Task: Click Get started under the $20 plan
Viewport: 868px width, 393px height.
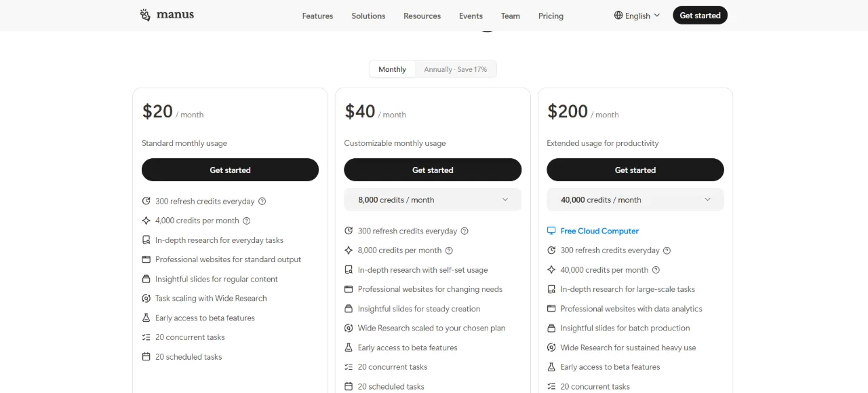Action: click(x=230, y=170)
